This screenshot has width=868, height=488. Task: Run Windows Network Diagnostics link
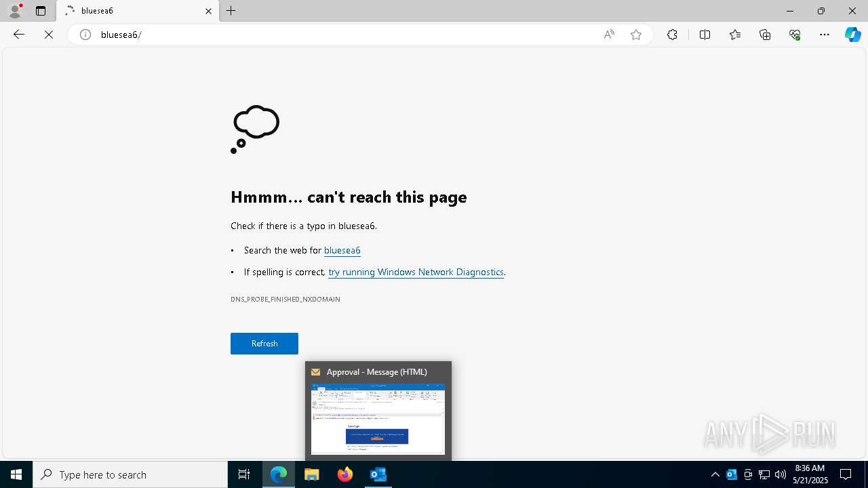[416, 272]
